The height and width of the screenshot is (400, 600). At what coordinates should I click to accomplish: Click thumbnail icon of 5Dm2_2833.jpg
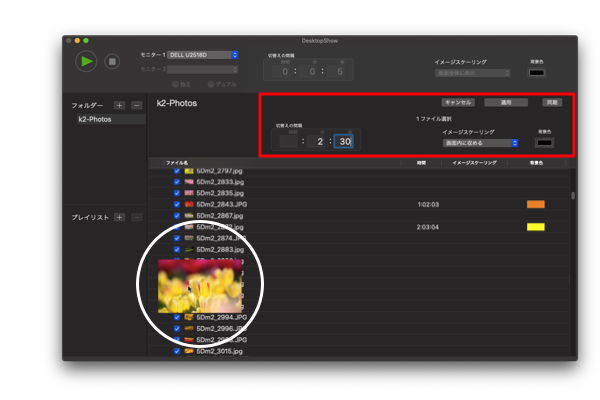(189, 182)
